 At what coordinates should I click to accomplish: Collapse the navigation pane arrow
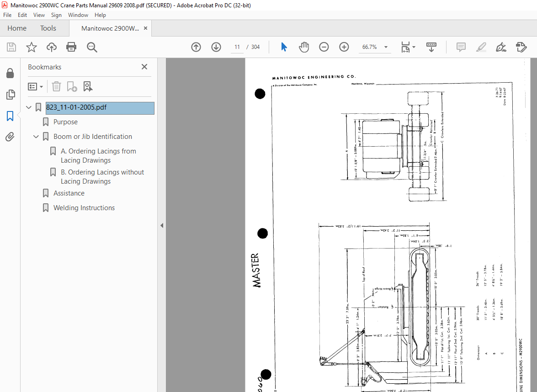click(x=162, y=225)
